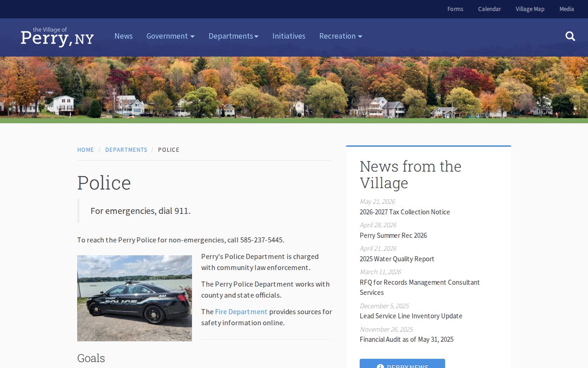Click the non-emergency phone number sentence
The image size is (588, 368).
click(181, 240)
